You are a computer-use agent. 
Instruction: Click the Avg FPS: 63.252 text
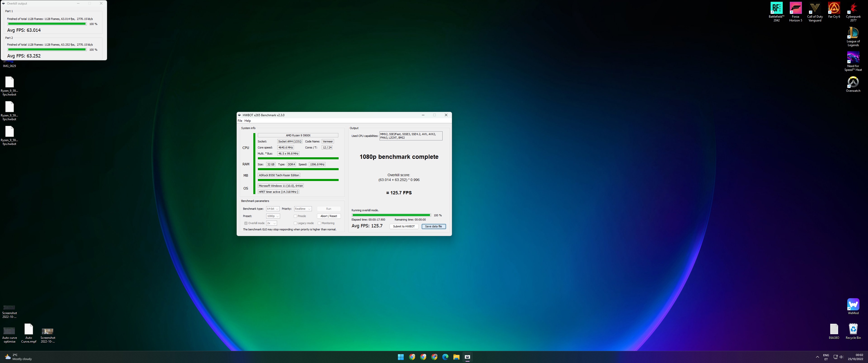(x=24, y=56)
